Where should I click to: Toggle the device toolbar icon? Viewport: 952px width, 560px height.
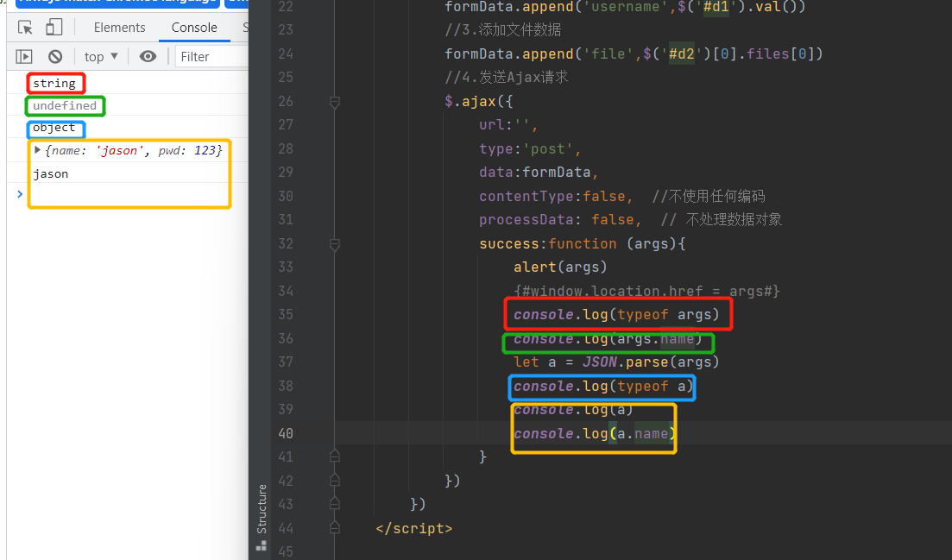54,27
